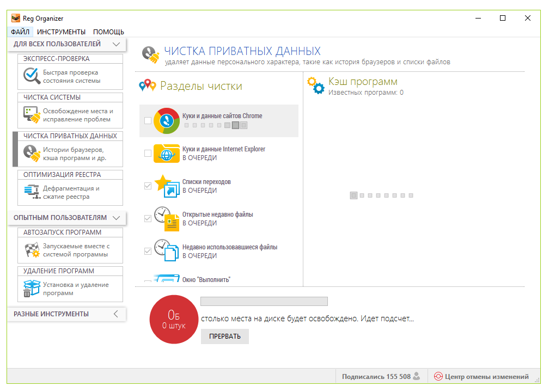The image size is (549, 392).
Task: Click the Internet Explorer cookies folder icon
Action: coord(167,154)
